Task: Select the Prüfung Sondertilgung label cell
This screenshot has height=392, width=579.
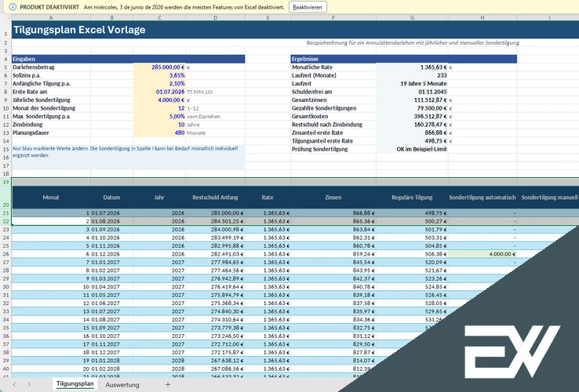Action: [333, 149]
